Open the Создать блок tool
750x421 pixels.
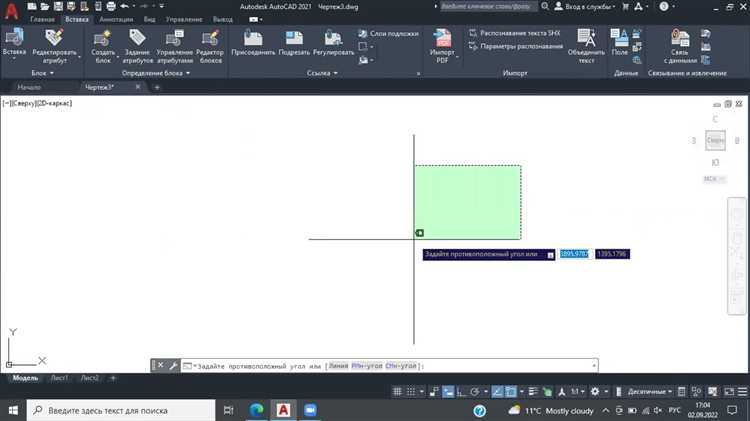tap(103, 42)
